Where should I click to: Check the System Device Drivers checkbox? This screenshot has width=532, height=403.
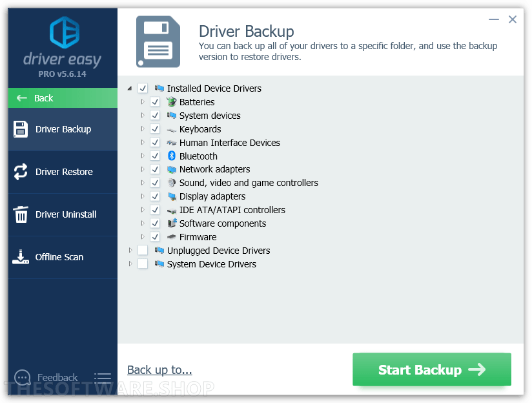tap(143, 263)
